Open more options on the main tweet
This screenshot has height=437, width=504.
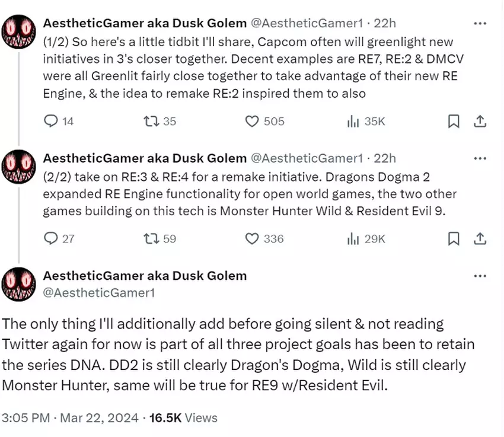point(481,276)
